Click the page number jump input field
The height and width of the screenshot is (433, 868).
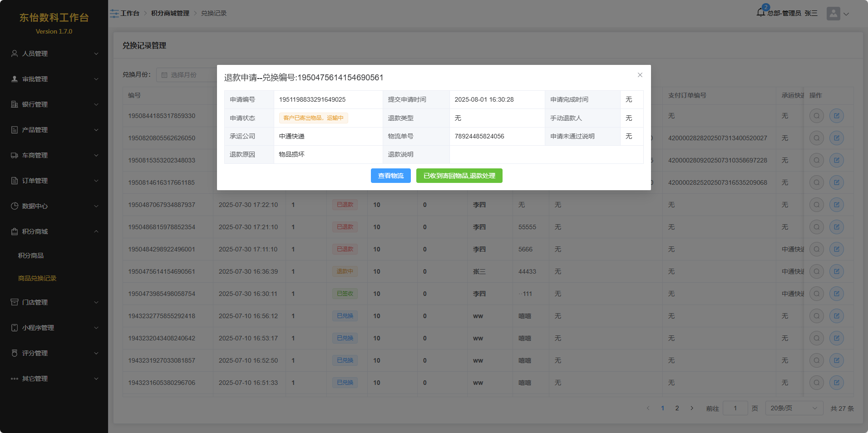click(735, 408)
